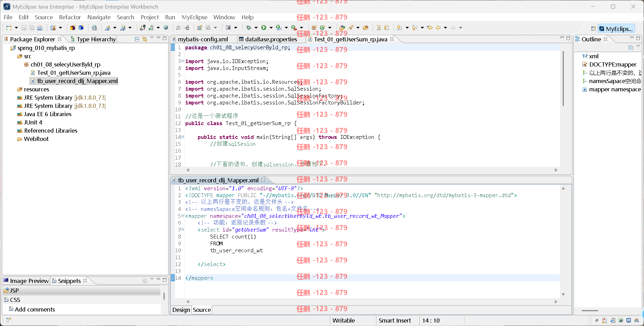Screen dimensions: 644x326
Task: Click the Save All toolbar icon
Action: pyautogui.click(x=32, y=28)
